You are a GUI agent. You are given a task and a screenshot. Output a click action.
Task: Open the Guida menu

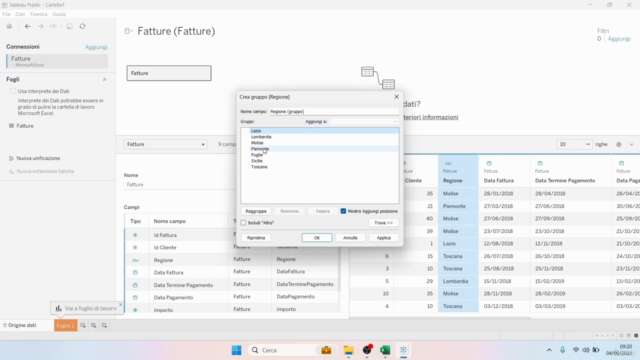(59, 14)
